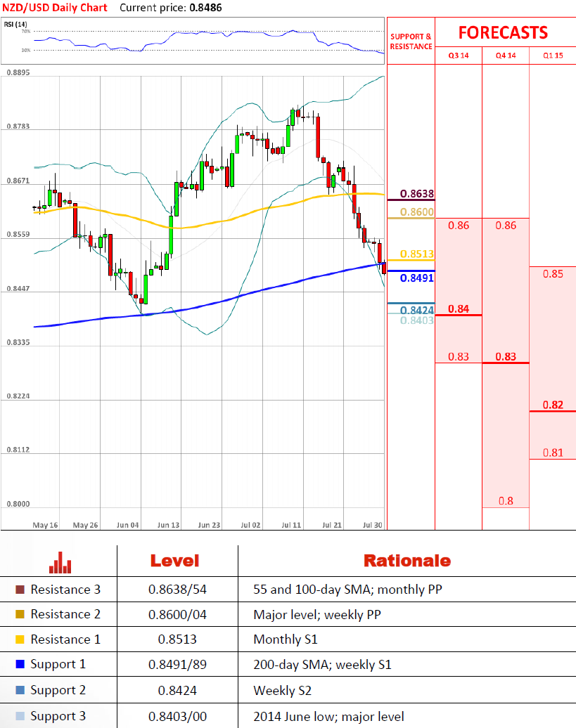Click the 0.8491 support level label
Screen dimensions: 576x728
coord(417,278)
